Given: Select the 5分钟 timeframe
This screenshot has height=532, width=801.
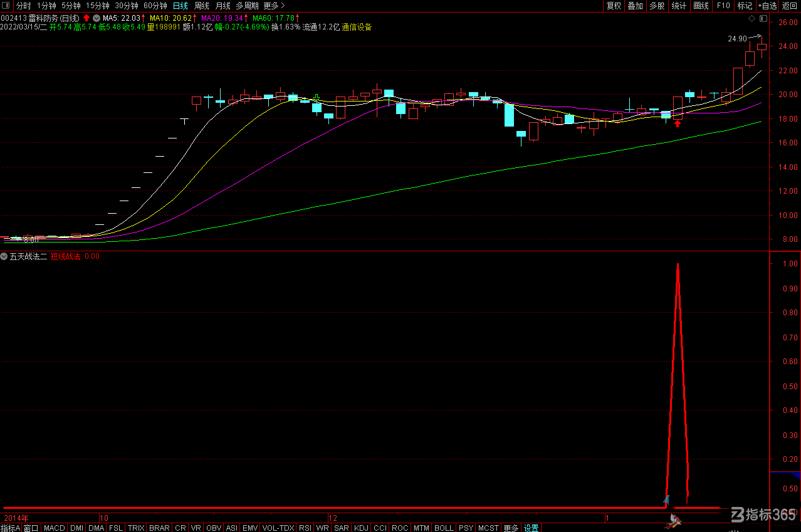Looking at the screenshot, I should pyautogui.click(x=71, y=6).
